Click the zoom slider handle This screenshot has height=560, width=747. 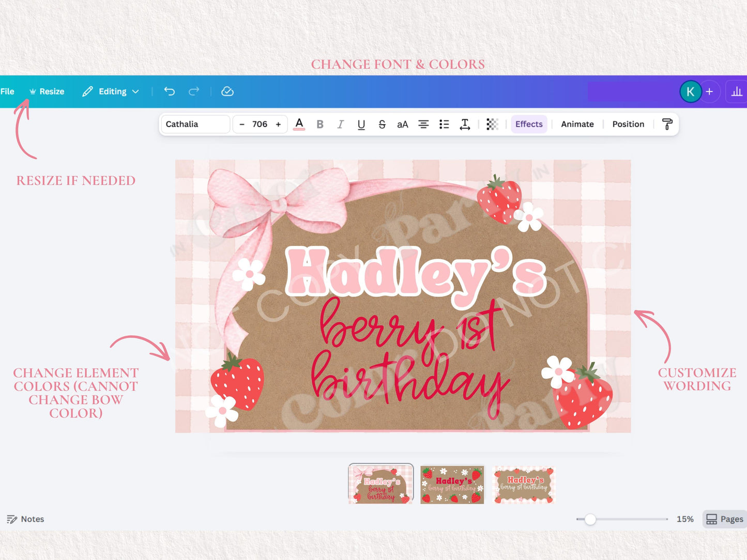[x=590, y=519]
